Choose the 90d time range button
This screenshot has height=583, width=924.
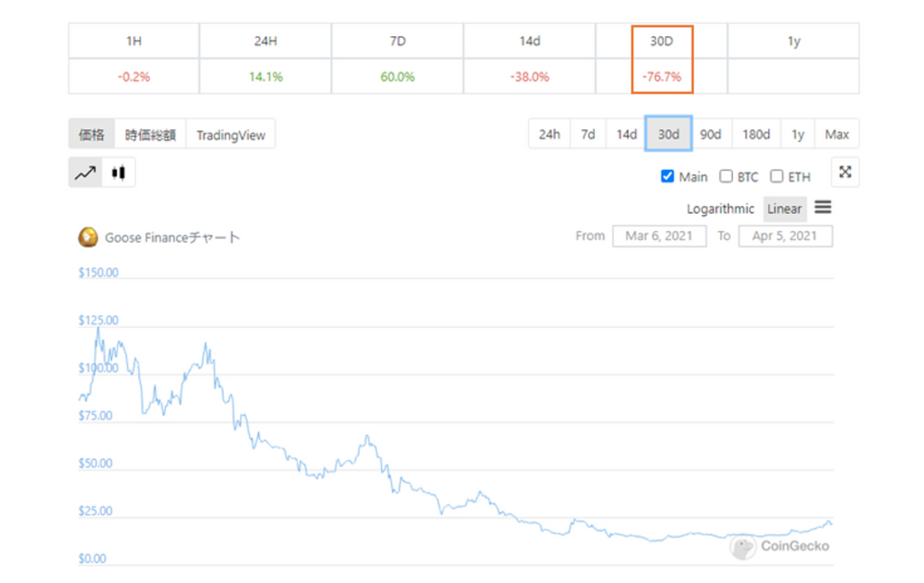coord(710,134)
